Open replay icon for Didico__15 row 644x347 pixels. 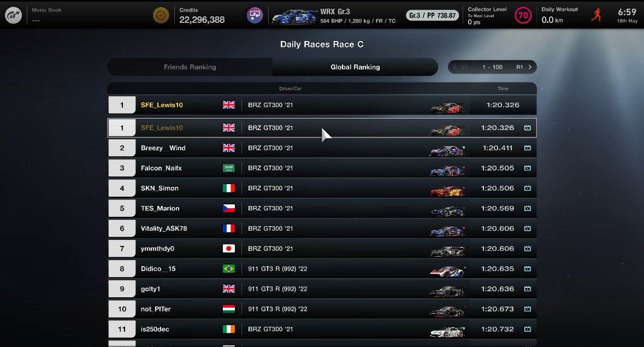click(x=527, y=268)
